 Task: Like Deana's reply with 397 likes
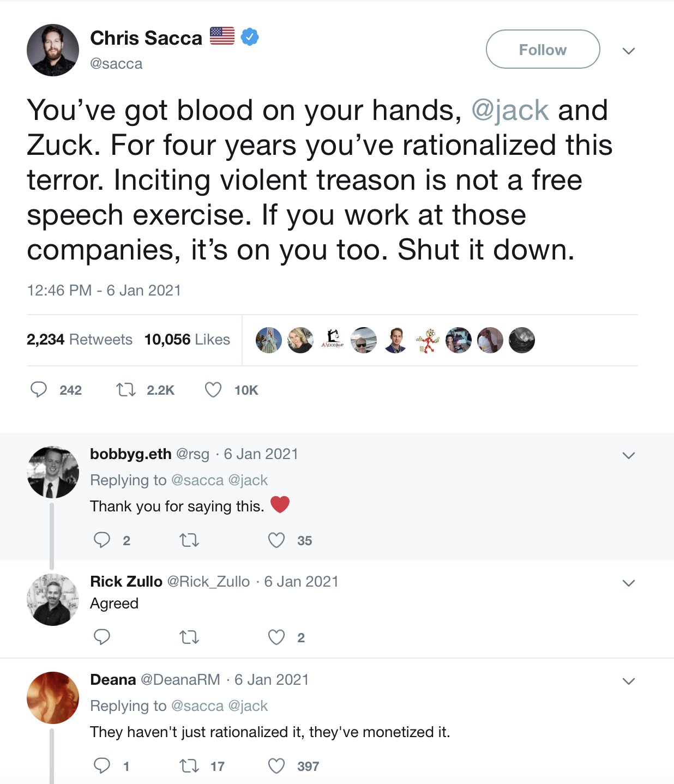(x=276, y=766)
